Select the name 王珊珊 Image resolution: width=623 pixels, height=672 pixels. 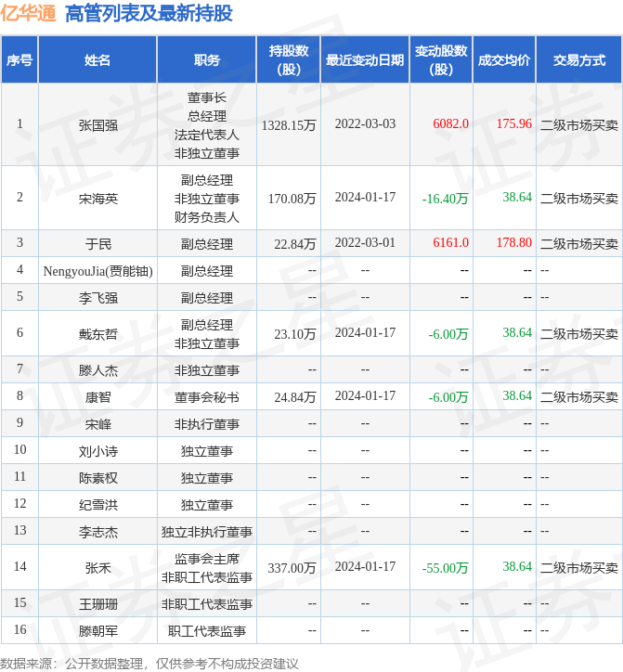(x=98, y=604)
